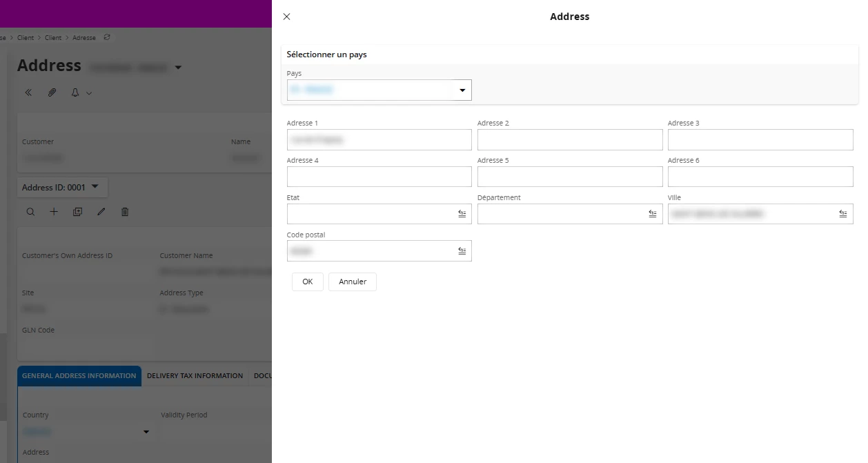Image resolution: width=868 pixels, height=463 pixels.
Task: Expand the chevron next to bell icon
Action: click(x=89, y=93)
